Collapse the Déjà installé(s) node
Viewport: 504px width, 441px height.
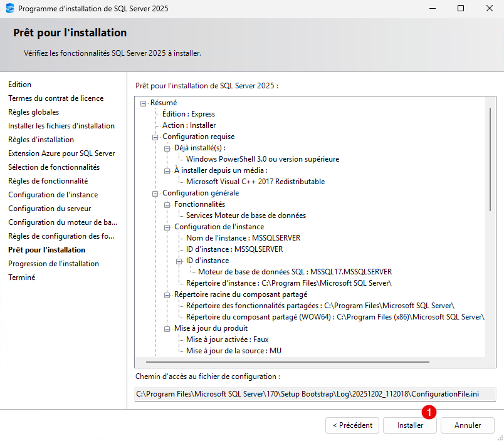tap(167, 148)
